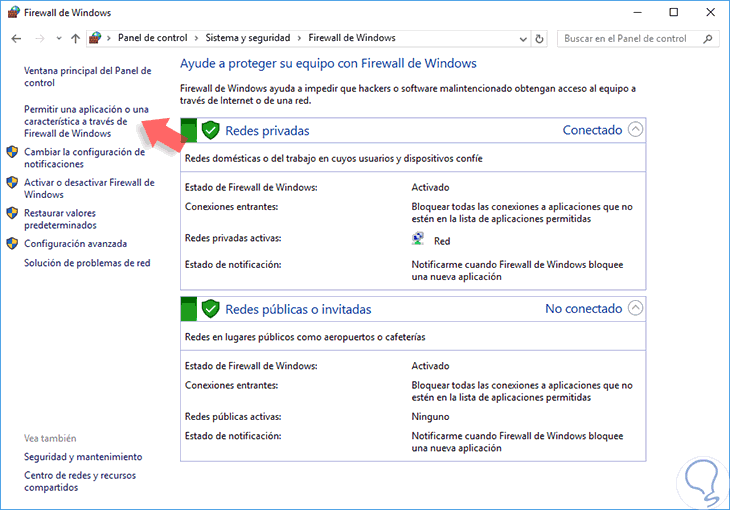Open Permitir una aplicación o una característica link
This screenshot has width=730, height=510.
[86, 121]
